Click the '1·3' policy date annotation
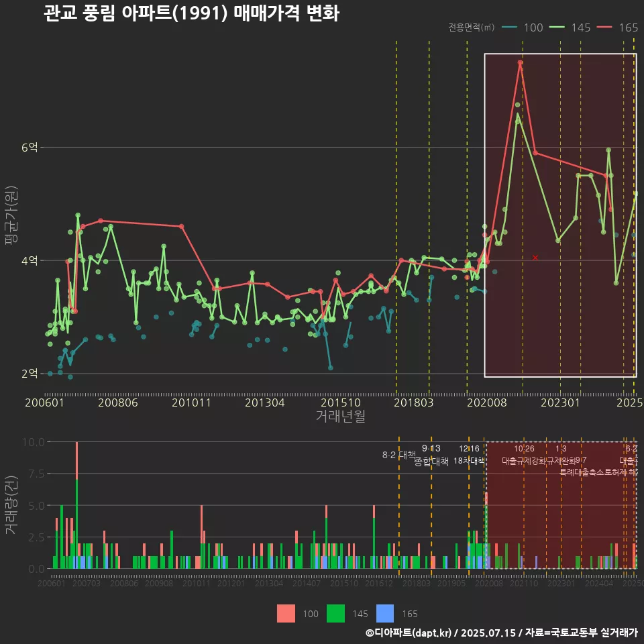 click(561, 449)
